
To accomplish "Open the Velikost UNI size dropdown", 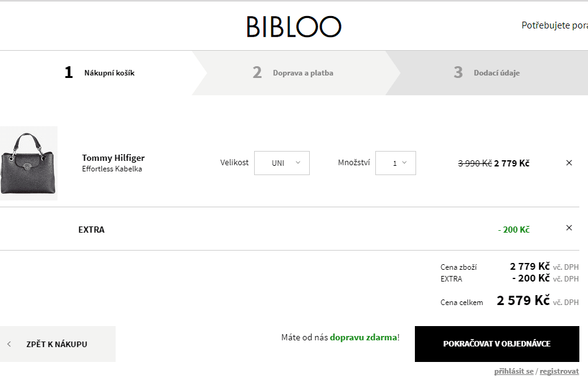I will [281, 163].
